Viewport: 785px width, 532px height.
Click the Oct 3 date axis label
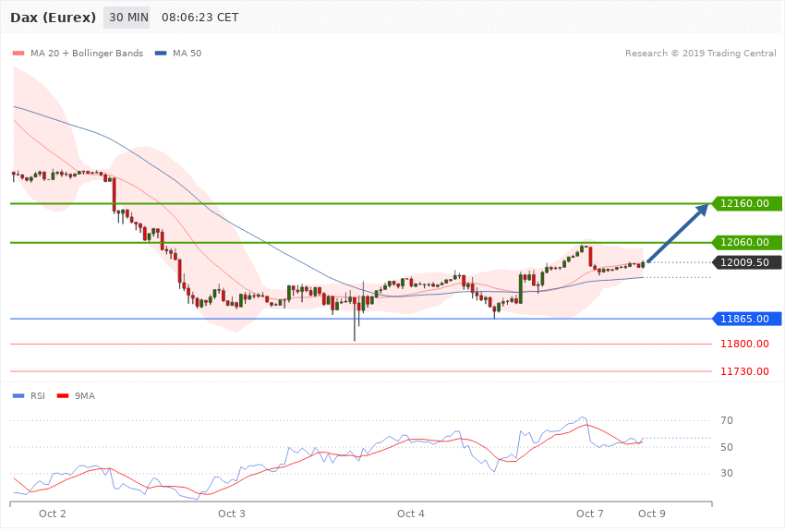coord(232,514)
